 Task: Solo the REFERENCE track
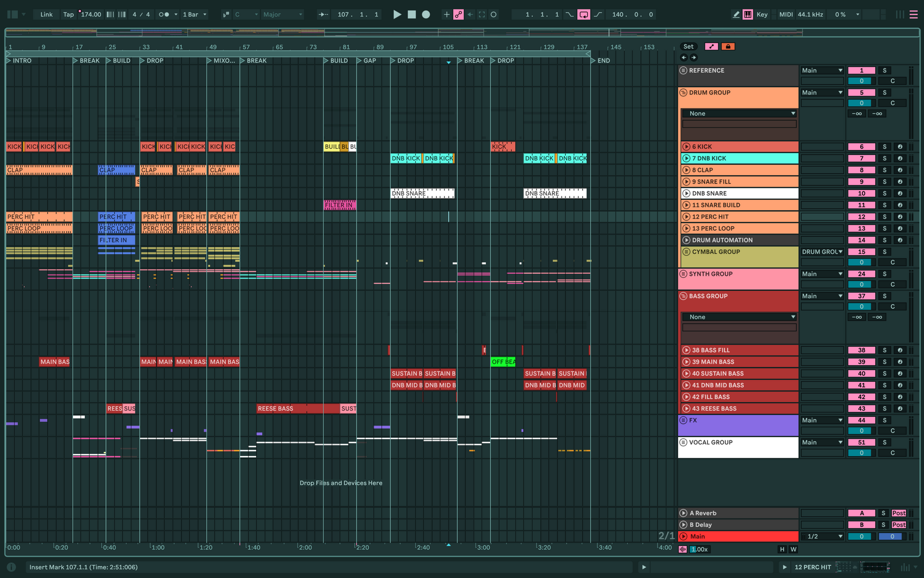tap(884, 70)
